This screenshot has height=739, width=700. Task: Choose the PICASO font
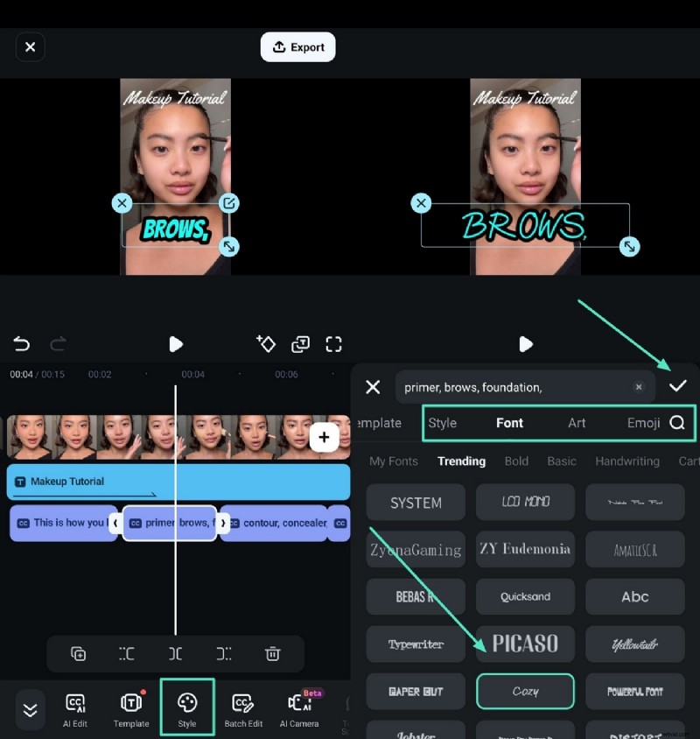[x=525, y=644]
